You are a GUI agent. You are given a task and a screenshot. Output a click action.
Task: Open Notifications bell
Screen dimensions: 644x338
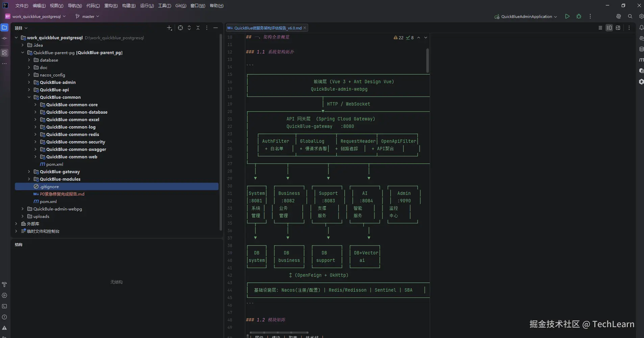click(x=641, y=28)
